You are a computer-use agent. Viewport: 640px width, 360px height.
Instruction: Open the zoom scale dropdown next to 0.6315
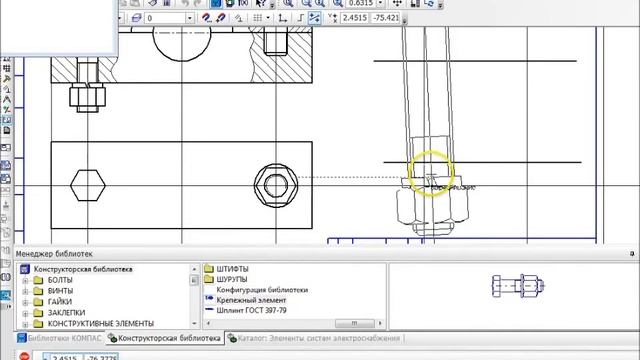(380, 3)
